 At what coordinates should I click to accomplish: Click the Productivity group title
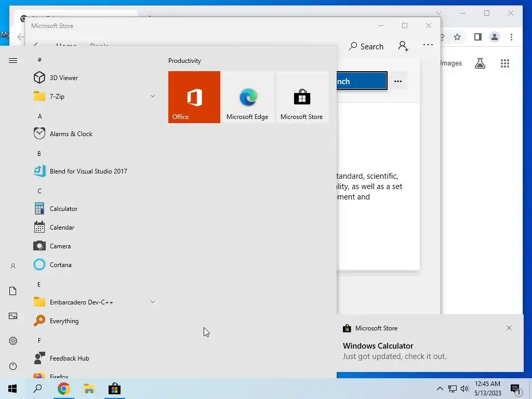184,61
